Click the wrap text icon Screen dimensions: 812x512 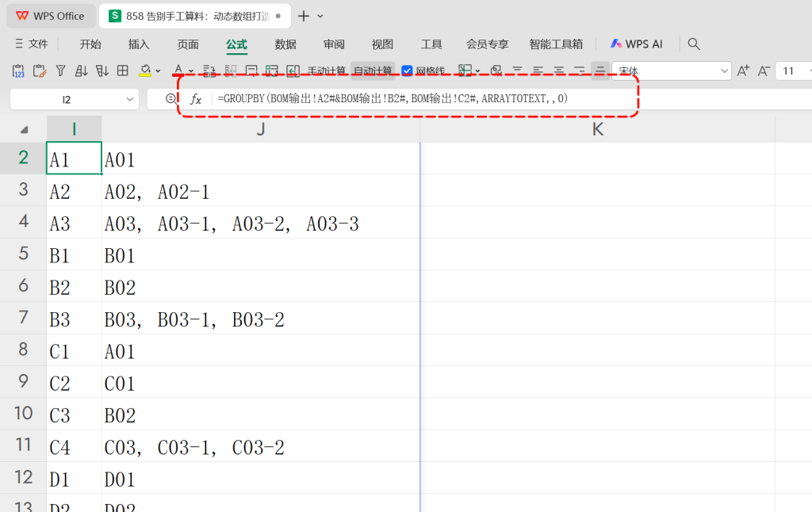[x=209, y=71]
